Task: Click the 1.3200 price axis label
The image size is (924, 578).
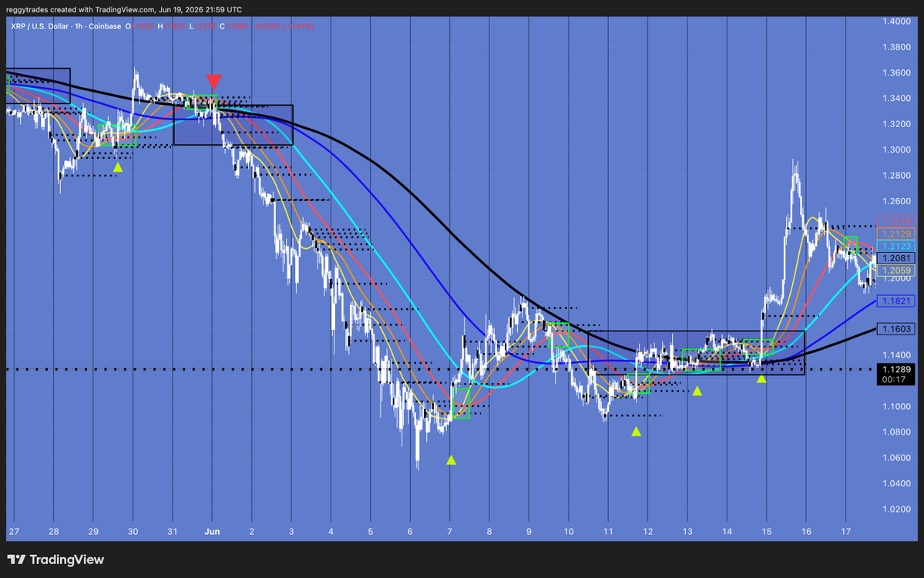Action: [896, 124]
